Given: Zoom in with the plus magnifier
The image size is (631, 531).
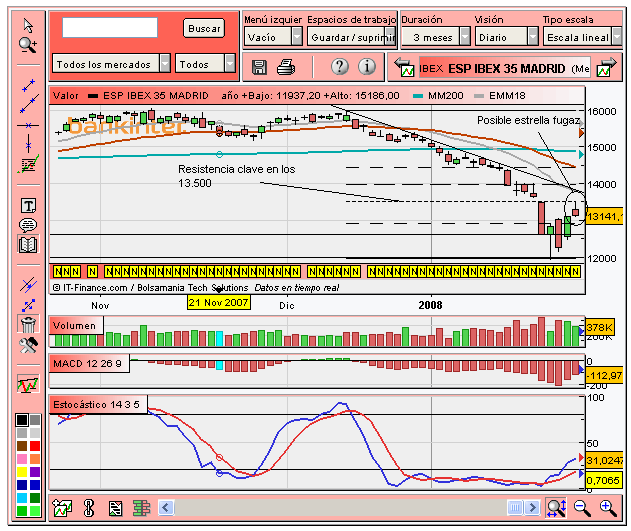Looking at the screenshot, I should pos(608,508).
